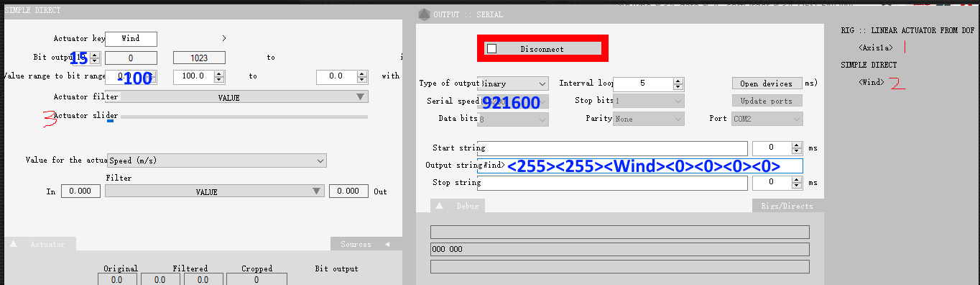This screenshot has height=285, width=980.
Task: Click the bit range maximum field showing 1023
Action: tap(200, 58)
